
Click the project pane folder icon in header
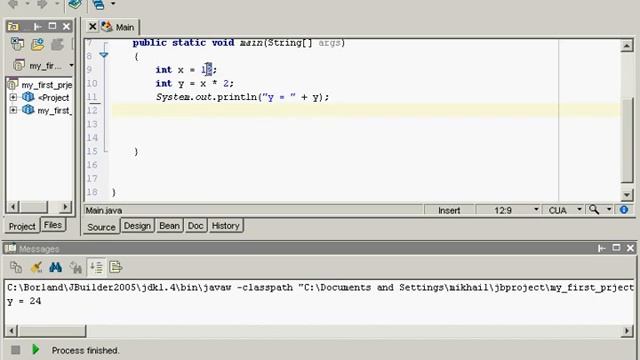13,27
